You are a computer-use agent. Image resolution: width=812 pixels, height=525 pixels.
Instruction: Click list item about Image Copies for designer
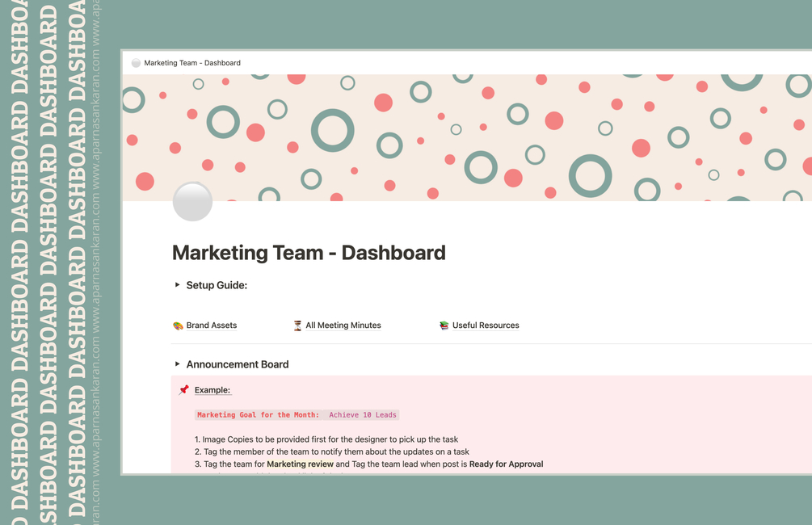click(326, 439)
